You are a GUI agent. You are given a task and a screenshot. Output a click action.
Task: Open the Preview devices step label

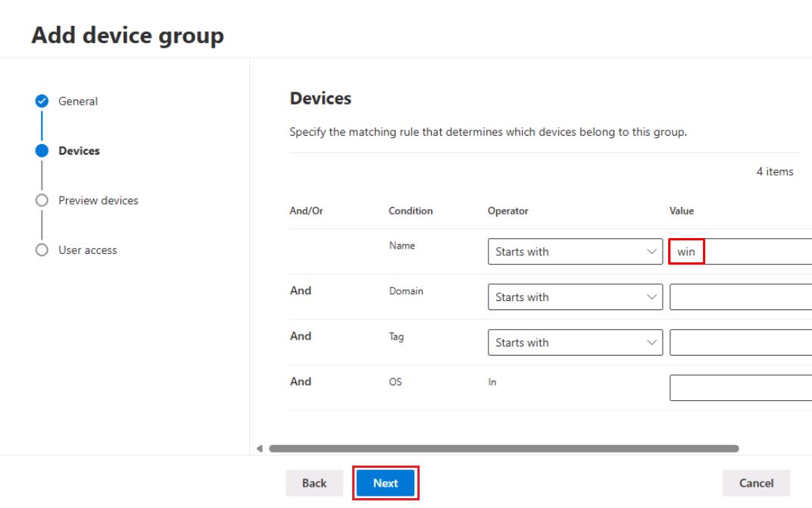pos(98,201)
